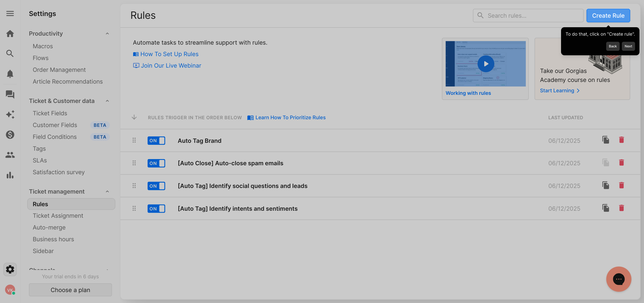
Task: Play the Working with rules video
Action: 486,64
